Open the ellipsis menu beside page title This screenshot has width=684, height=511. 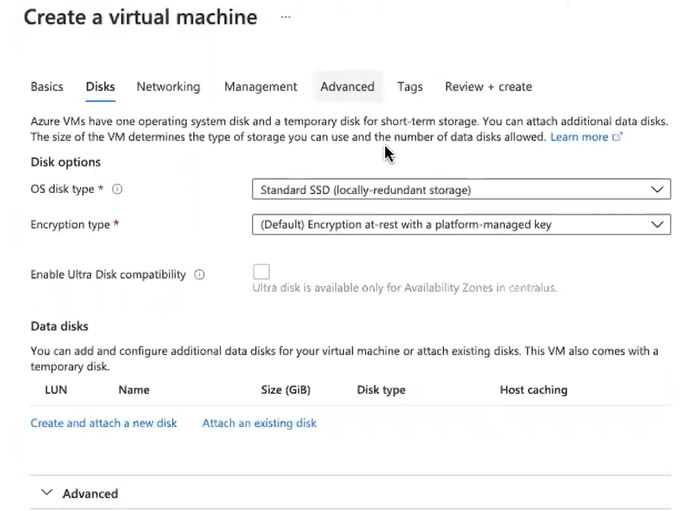tap(286, 18)
